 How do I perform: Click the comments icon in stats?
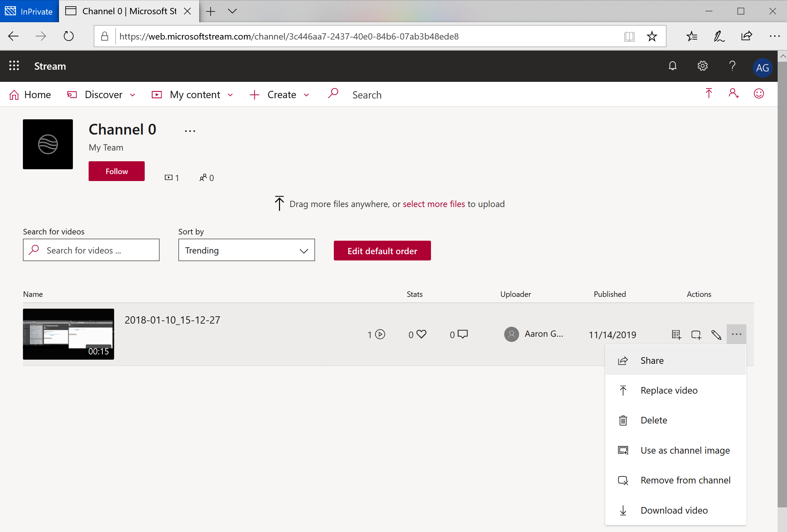463,334
